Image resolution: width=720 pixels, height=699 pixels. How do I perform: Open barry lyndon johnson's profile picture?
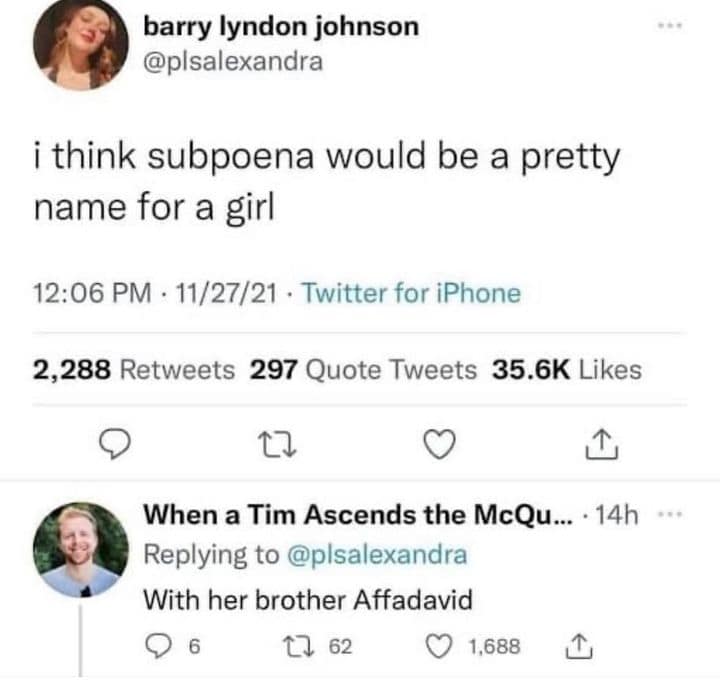(81, 43)
